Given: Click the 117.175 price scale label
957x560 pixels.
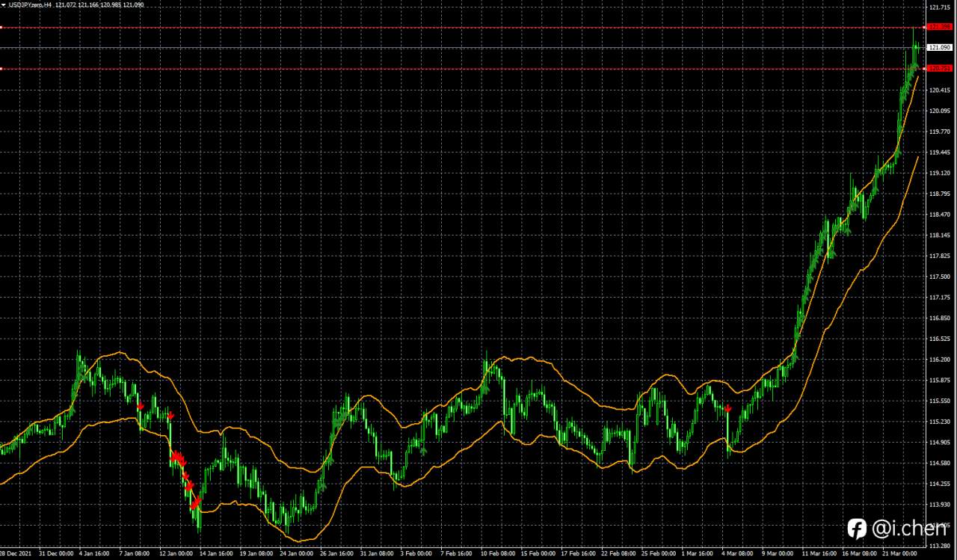Looking at the screenshot, I should (939, 298).
